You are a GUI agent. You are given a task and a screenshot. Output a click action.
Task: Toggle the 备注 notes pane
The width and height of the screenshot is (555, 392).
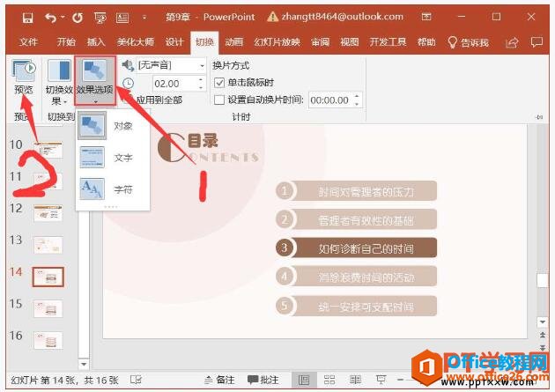(x=219, y=380)
